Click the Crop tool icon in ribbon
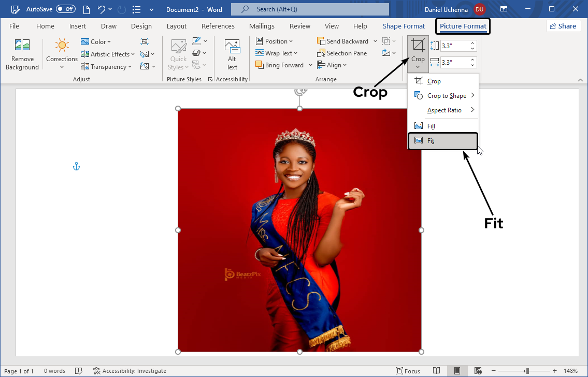This screenshot has height=377, width=588. 418,46
